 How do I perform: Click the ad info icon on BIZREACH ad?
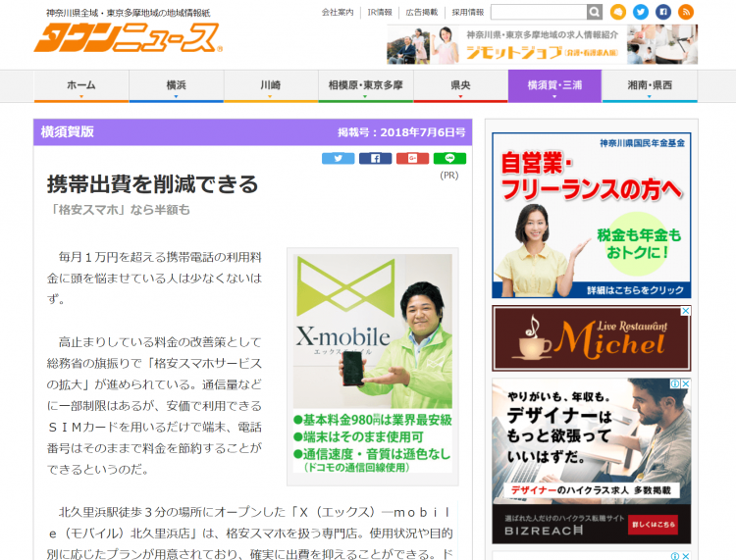pyautogui.click(x=675, y=383)
